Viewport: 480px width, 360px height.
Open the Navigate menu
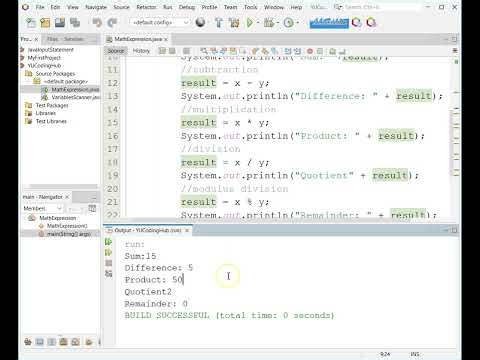[x=96, y=7]
